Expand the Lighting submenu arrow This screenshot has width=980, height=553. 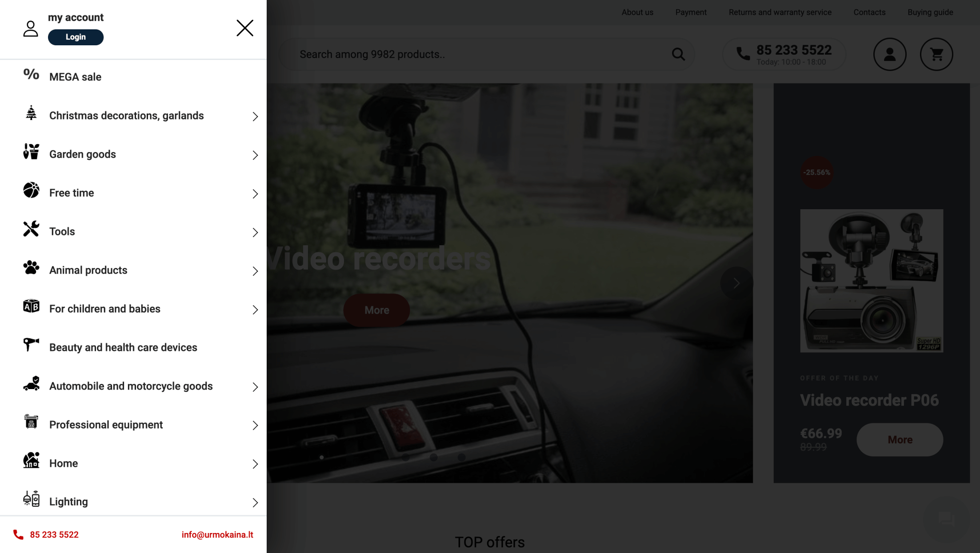255,503
